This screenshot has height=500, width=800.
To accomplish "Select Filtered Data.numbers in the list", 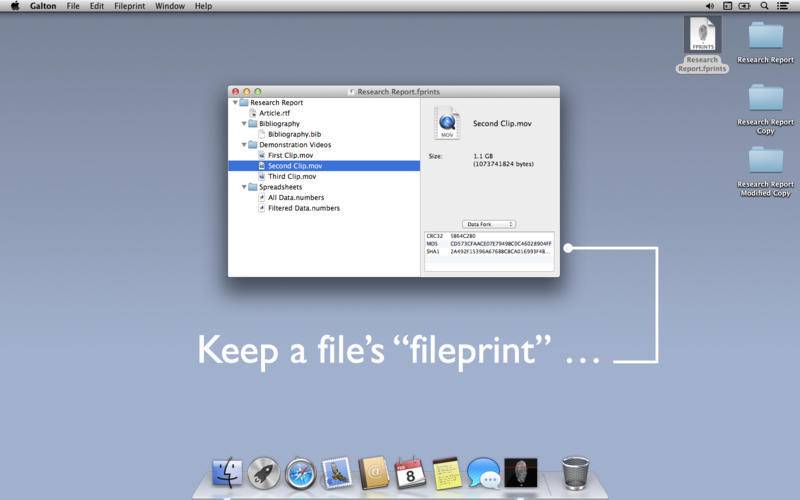I will tap(303, 208).
